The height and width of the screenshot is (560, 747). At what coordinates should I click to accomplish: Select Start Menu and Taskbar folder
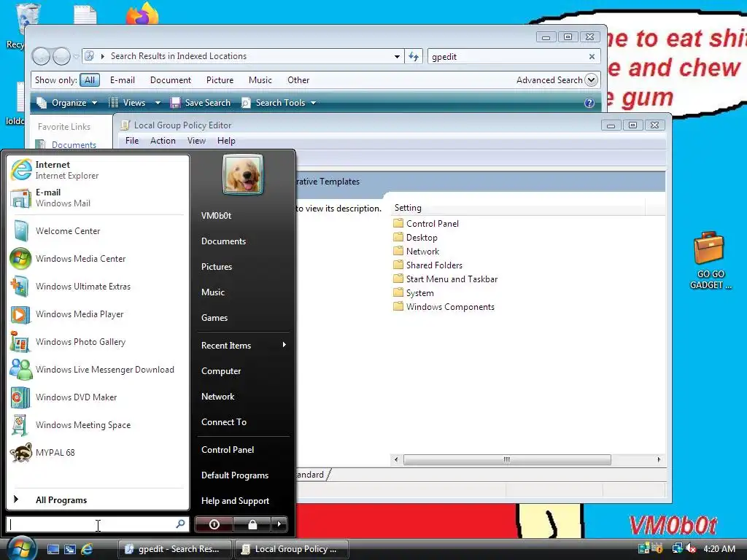point(446,279)
